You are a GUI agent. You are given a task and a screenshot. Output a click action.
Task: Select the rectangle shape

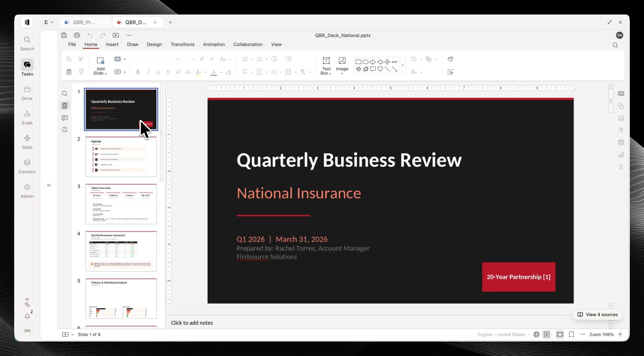[358, 62]
